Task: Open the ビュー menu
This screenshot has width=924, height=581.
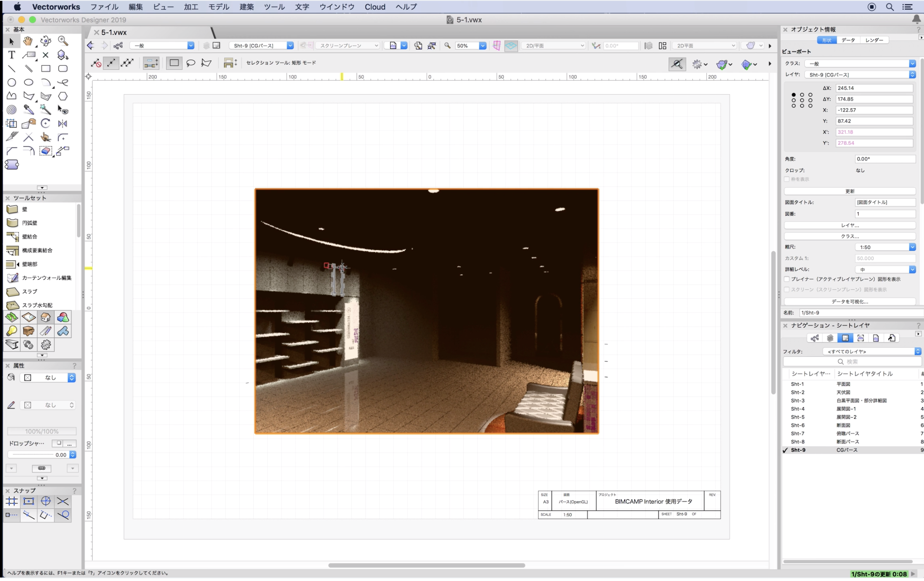Action: click(163, 7)
